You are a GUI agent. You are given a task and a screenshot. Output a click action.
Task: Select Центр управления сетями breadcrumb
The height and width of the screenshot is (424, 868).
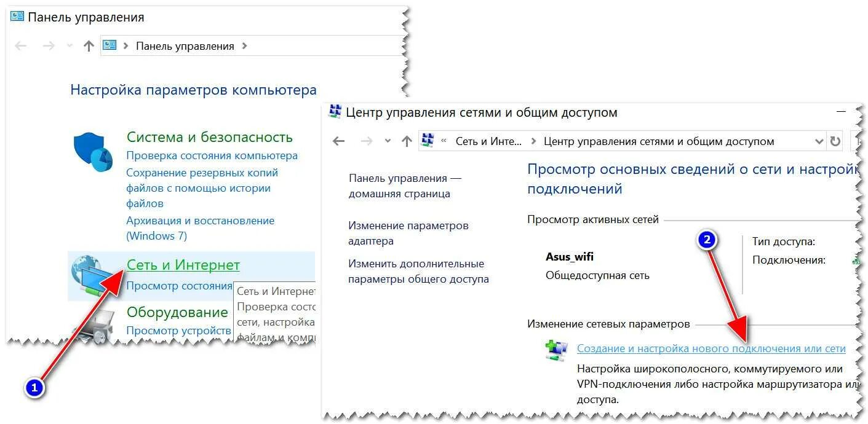[659, 141]
